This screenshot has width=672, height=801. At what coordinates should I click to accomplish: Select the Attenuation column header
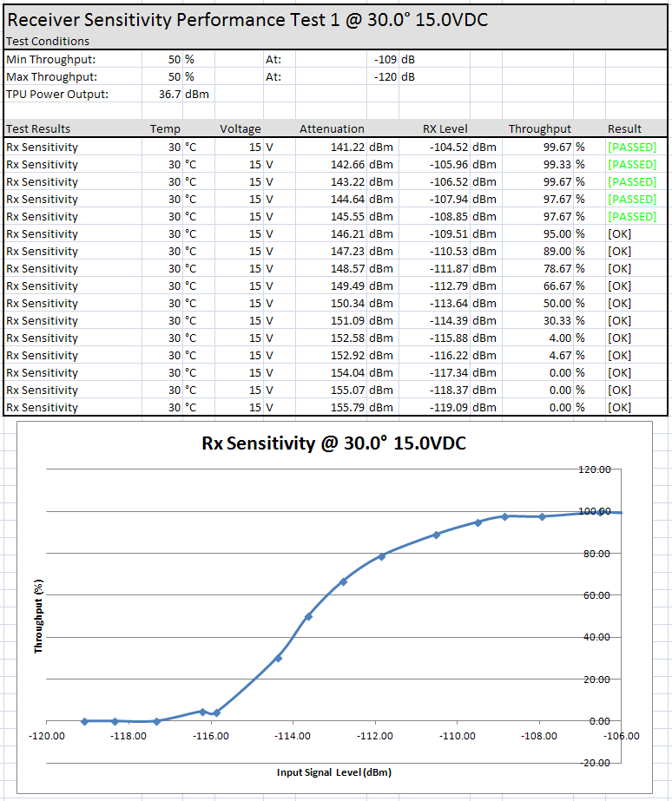click(332, 128)
